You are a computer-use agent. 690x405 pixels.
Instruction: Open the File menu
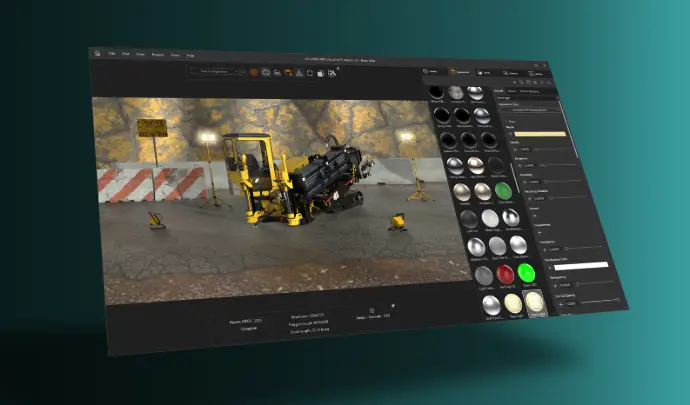click(x=112, y=54)
